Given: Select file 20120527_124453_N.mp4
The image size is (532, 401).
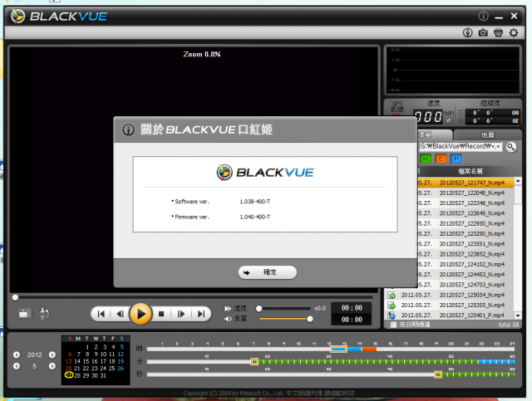Looking at the screenshot, I should click(x=465, y=274).
